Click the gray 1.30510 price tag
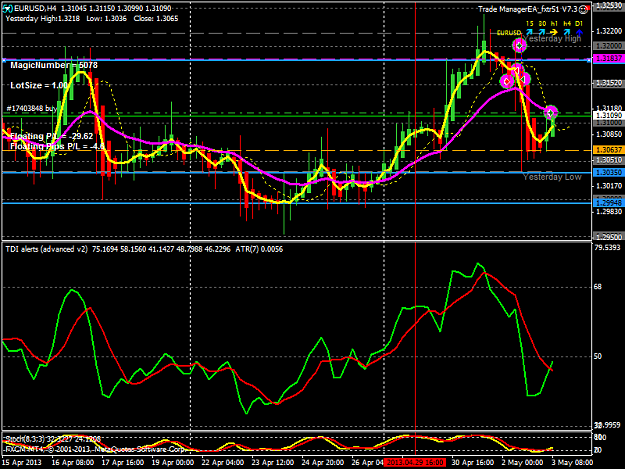Image resolution: width=625 pixels, height=469 pixels. 609,160
